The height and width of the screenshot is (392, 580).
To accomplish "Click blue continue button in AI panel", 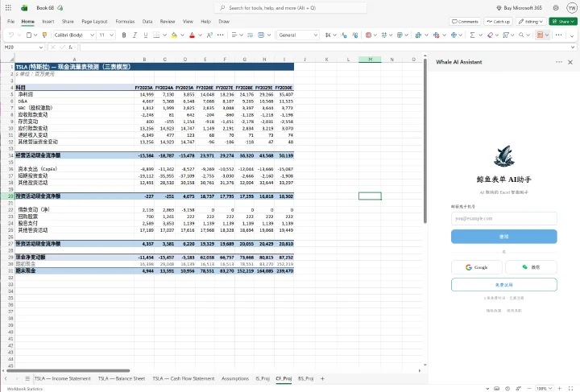I will 503,237.
